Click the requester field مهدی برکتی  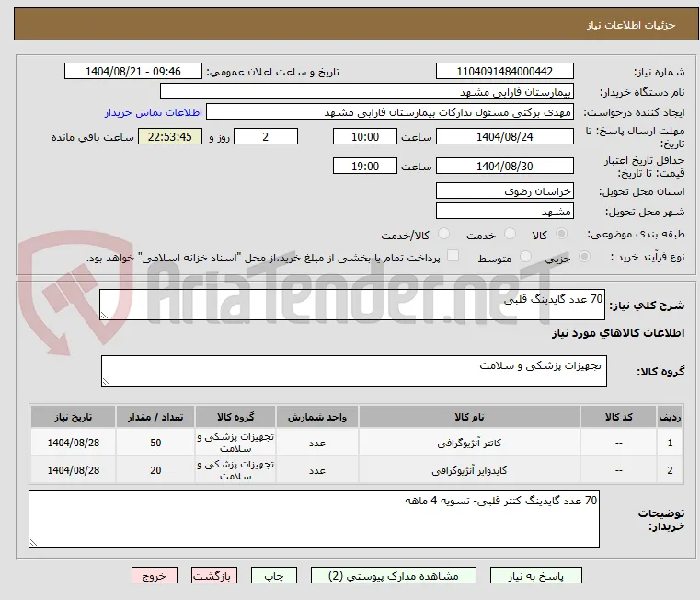(390, 112)
